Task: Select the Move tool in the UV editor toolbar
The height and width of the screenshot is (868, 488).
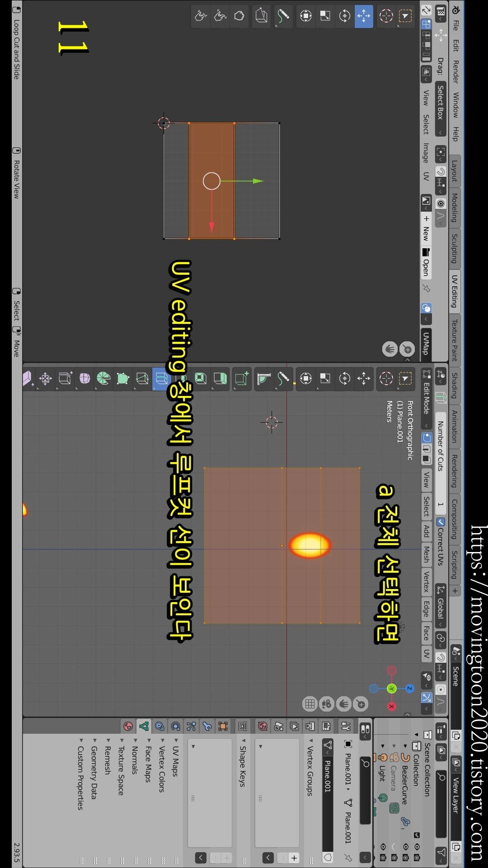Action: [x=364, y=16]
